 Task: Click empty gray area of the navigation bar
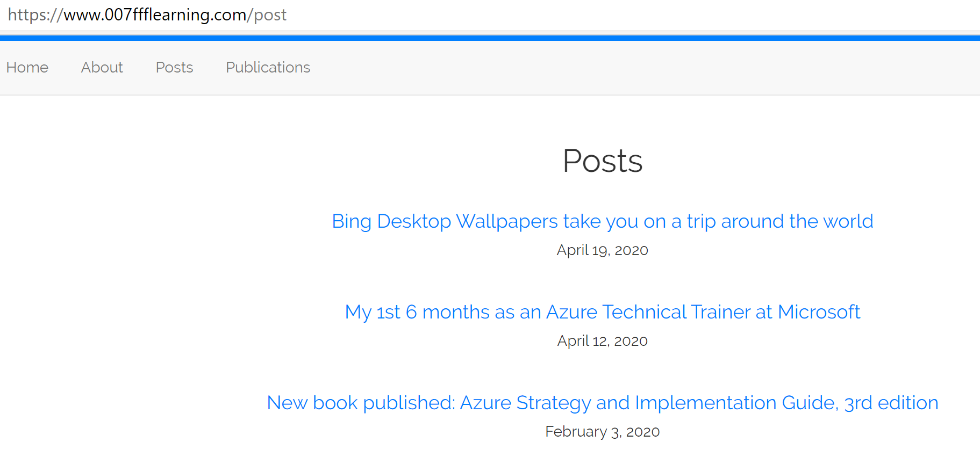pos(645,68)
